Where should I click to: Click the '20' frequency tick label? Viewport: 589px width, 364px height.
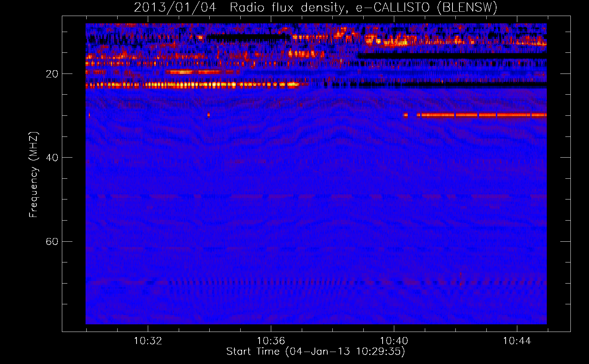(52, 74)
